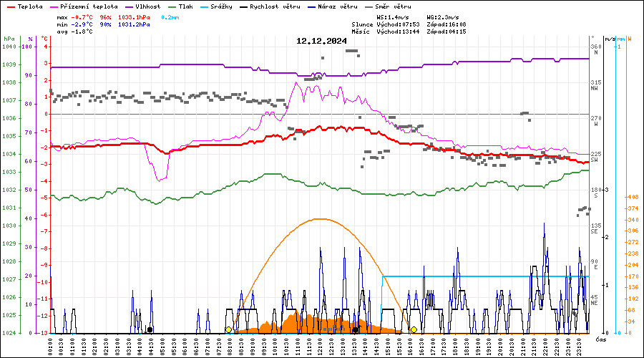Click the chart date title 12.12.2024
The image size is (644, 358).
tap(321, 41)
